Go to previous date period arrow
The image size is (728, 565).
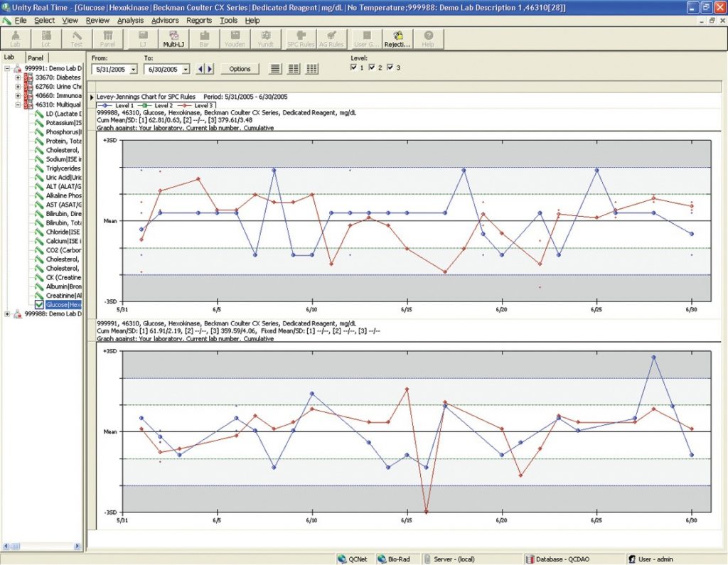(200, 69)
